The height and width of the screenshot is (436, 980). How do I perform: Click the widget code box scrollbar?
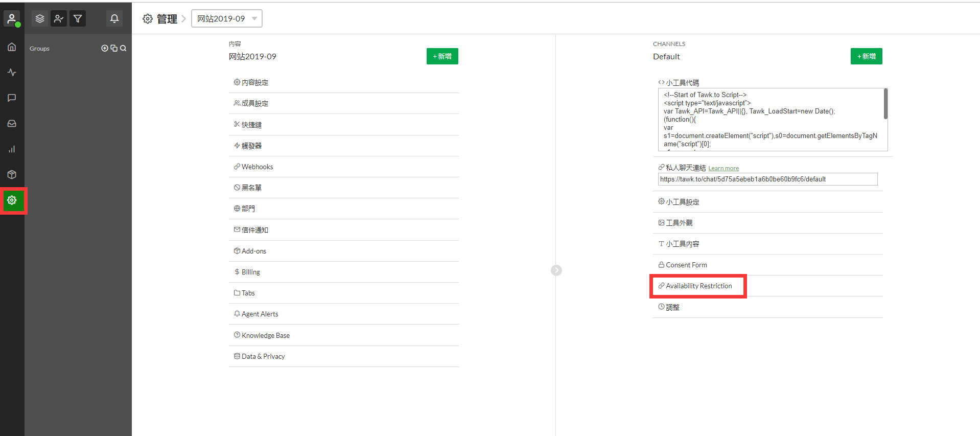click(885, 104)
